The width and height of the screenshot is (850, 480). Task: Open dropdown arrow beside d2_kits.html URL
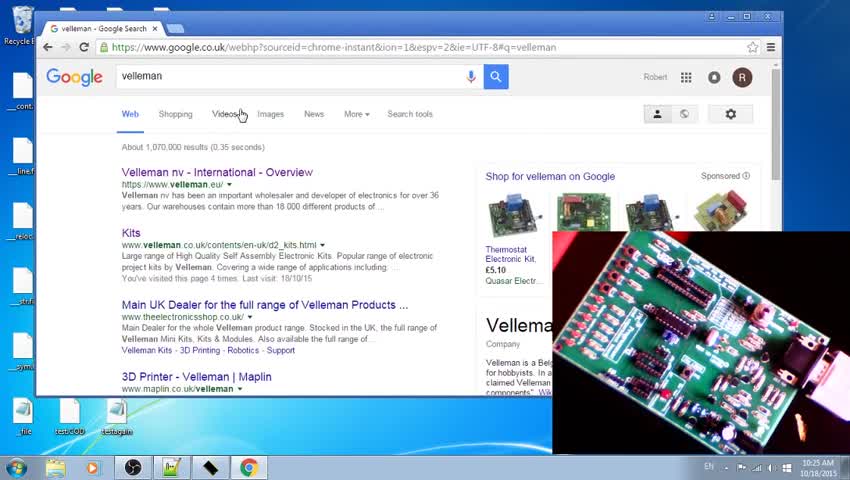pyautogui.click(x=322, y=245)
